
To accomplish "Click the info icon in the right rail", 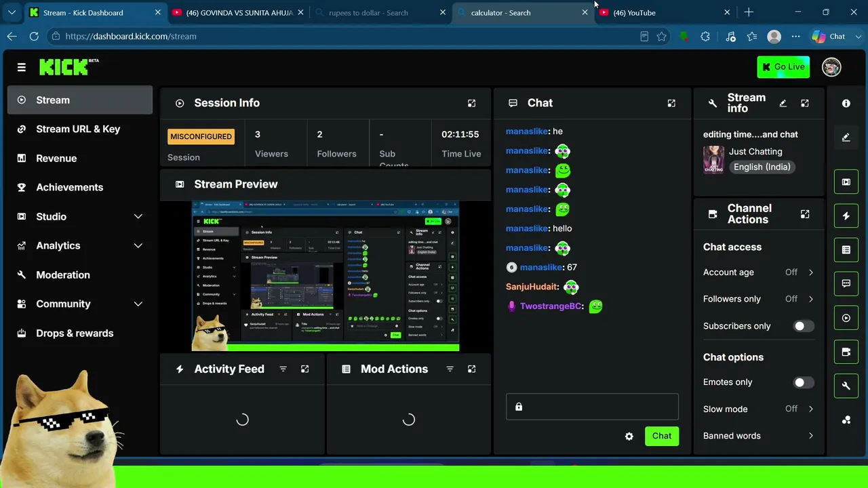I will 846,104.
